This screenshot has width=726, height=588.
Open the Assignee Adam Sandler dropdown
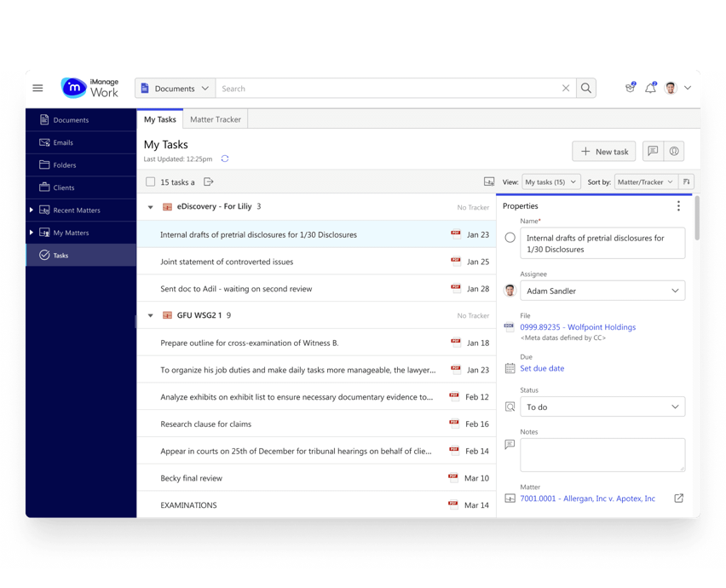602,291
